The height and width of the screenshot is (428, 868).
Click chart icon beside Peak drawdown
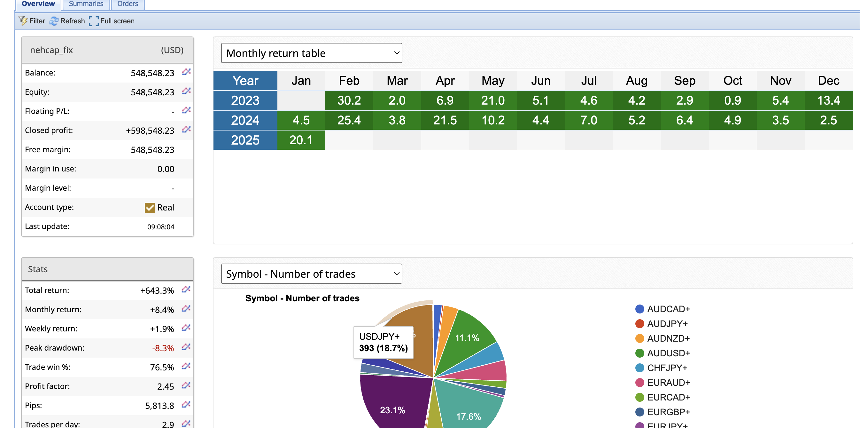coord(186,347)
